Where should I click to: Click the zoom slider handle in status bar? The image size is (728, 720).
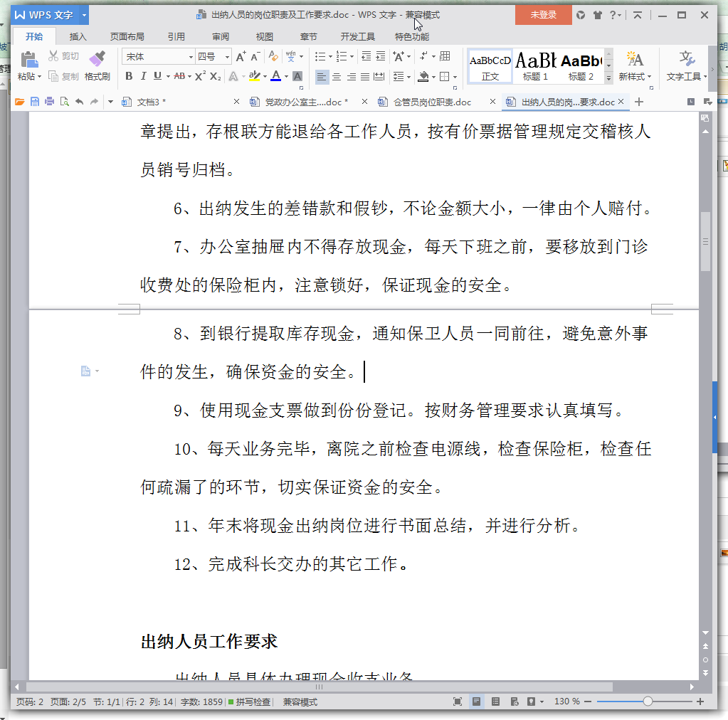click(x=648, y=702)
